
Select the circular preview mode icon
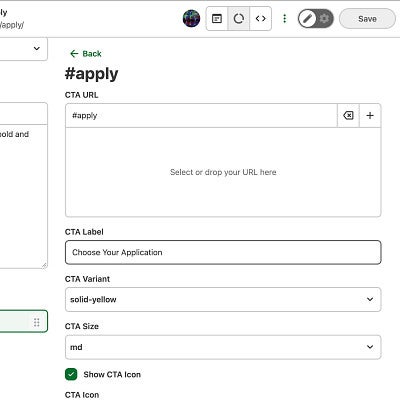pyautogui.click(x=239, y=19)
